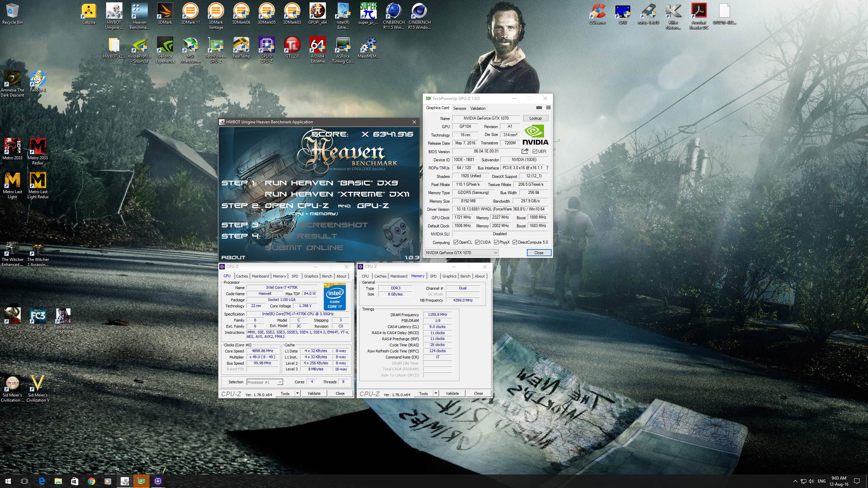Toggle the UEFI checkbox in GPU-Z
This screenshot has width=868, height=488.
(x=535, y=151)
